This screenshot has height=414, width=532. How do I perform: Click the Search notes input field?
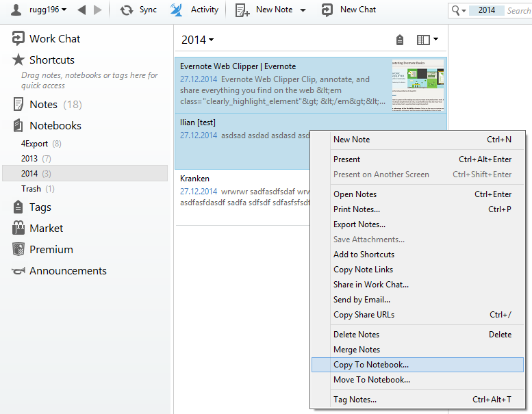518,10
